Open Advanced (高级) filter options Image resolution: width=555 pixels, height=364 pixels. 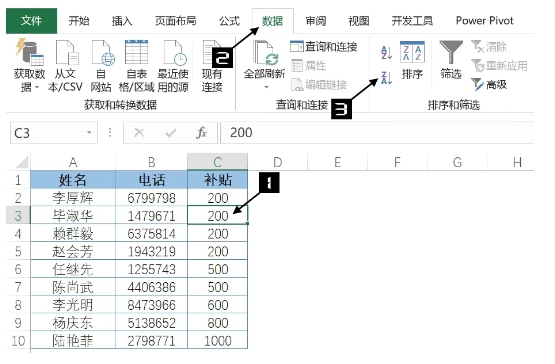point(489,84)
